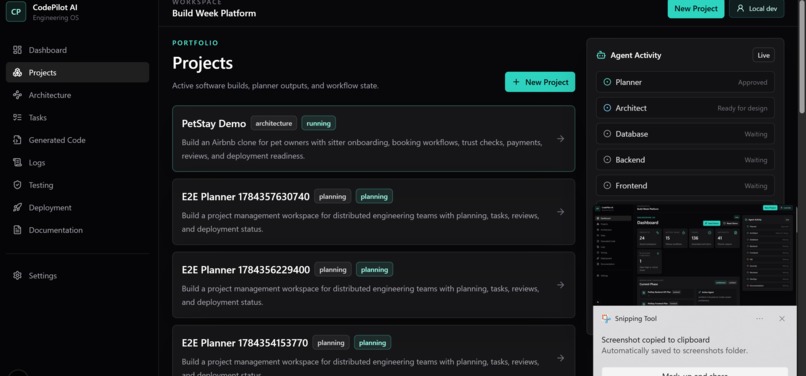Click the Logs scroll icon
This screenshot has height=376, width=806.
click(x=17, y=163)
